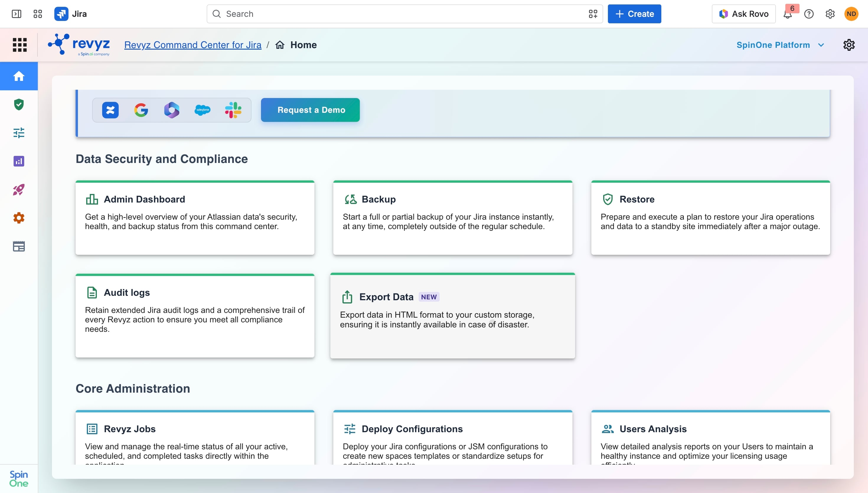Select the Microsoft 365 app icon

pos(172,110)
